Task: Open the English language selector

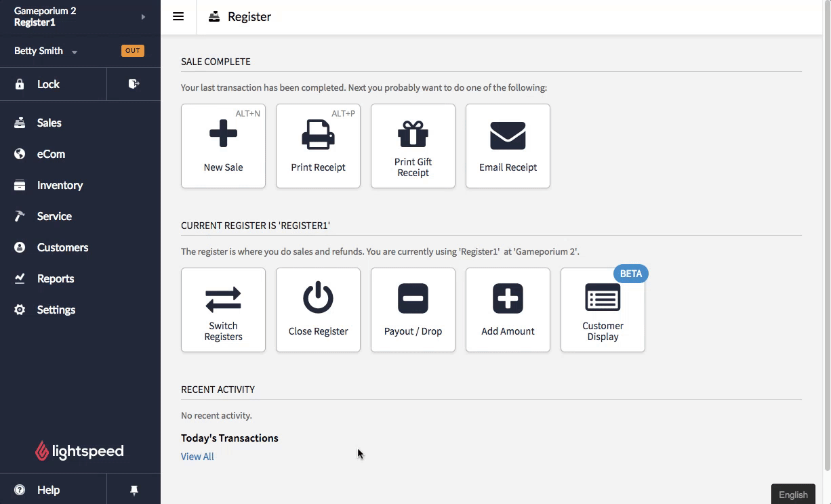Action: pyautogui.click(x=793, y=495)
